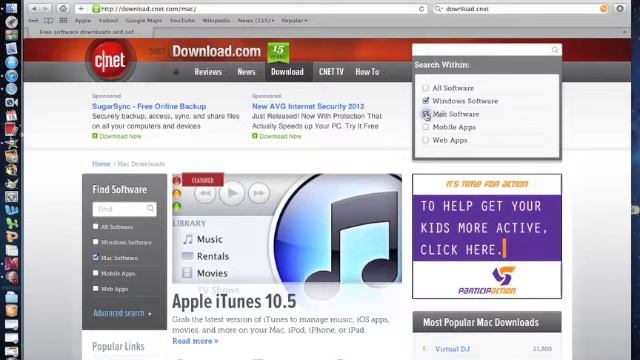
Task: Open the Apple bookmark
Action: [x=82, y=20]
